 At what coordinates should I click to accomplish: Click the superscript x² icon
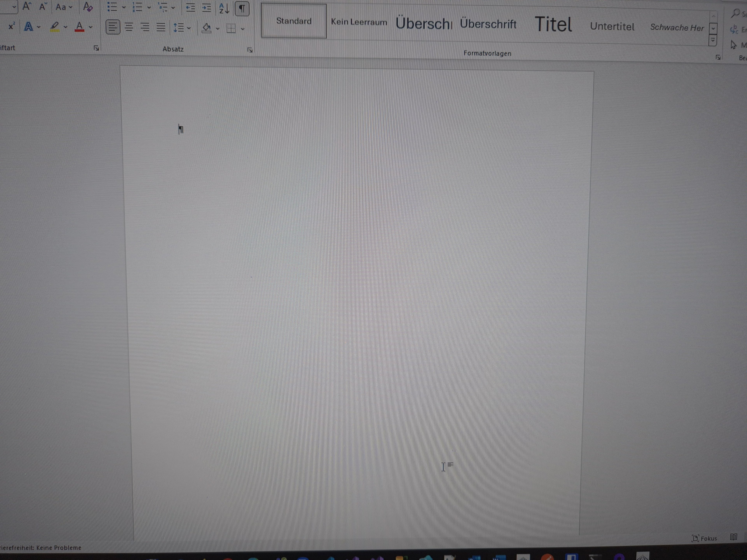[11, 26]
